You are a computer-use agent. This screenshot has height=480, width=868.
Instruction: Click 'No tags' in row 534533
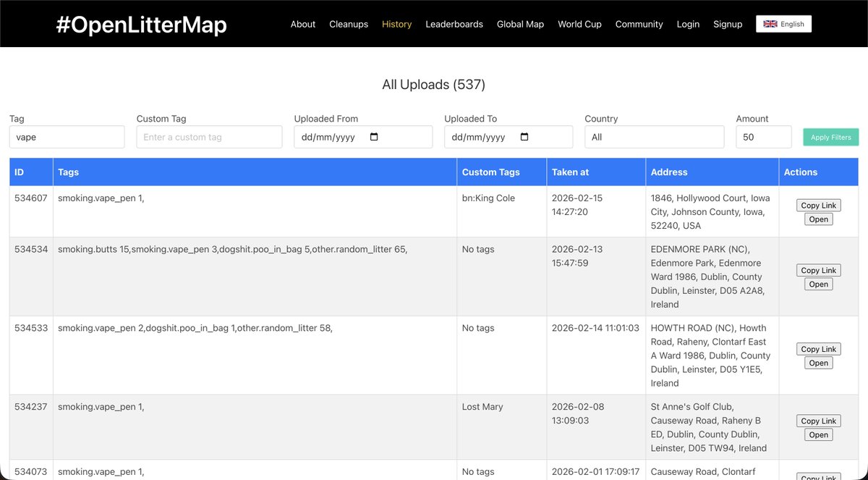478,328
